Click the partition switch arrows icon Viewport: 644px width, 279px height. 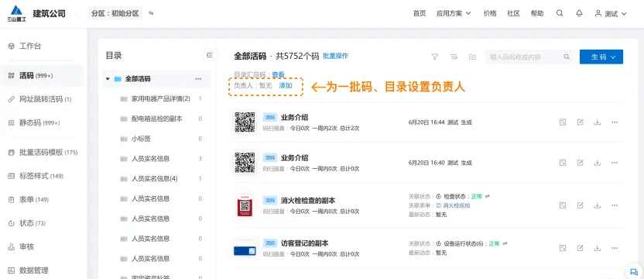tap(151, 13)
